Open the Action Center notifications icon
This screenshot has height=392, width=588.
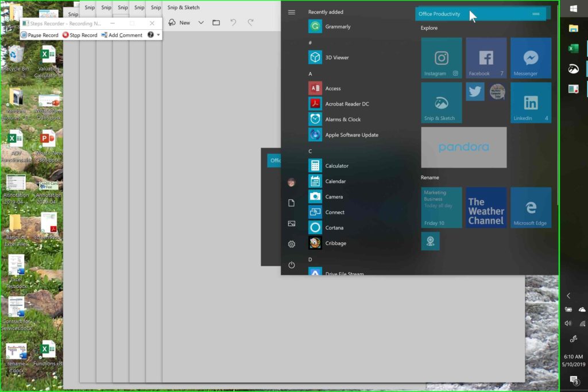coord(574,381)
